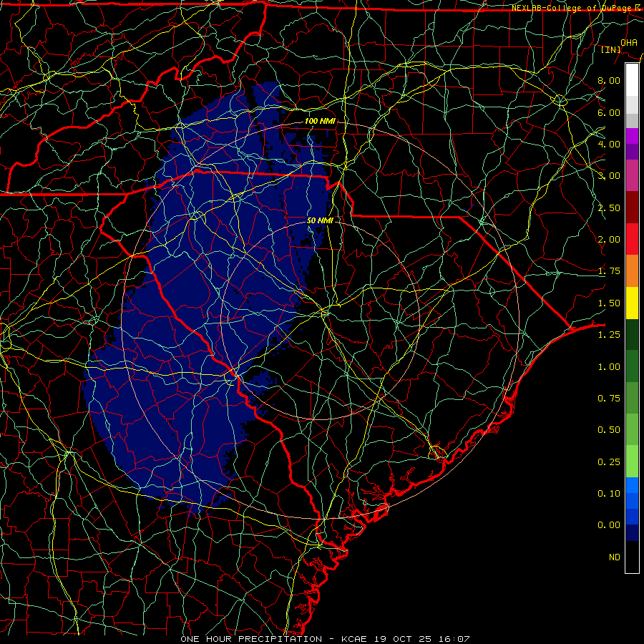Click the ND legend label
This screenshot has width=644, height=644.
pyautogui.click(x=615, y=557)
